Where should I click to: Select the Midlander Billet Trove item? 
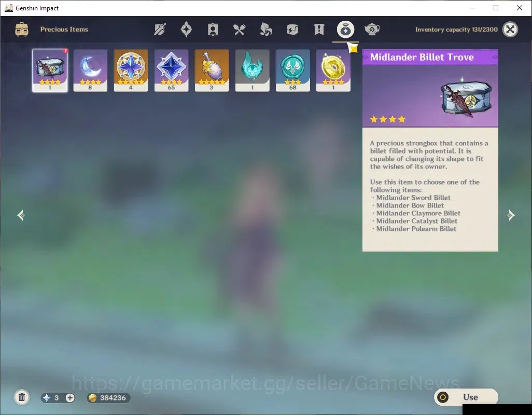click(x=50, y=70)
